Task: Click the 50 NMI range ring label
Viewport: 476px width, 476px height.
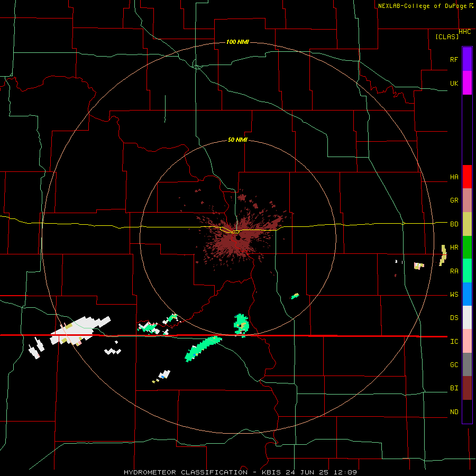Action: (237, 140)
